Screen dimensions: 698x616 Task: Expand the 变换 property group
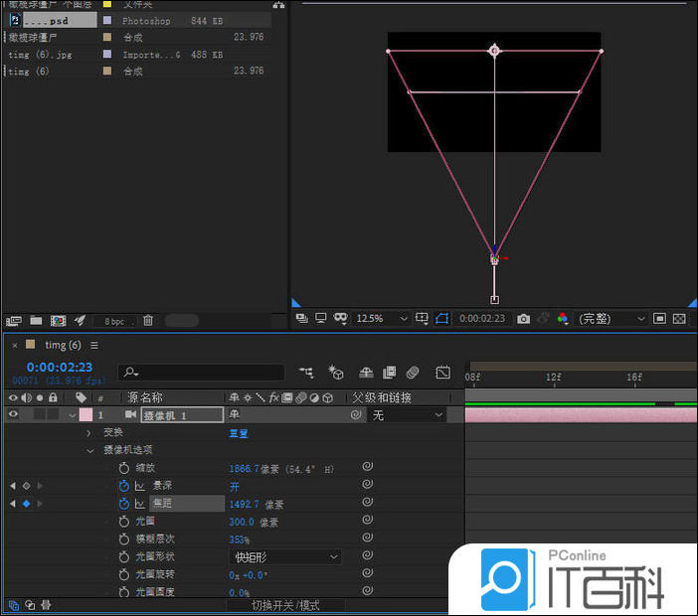[88, 433]
